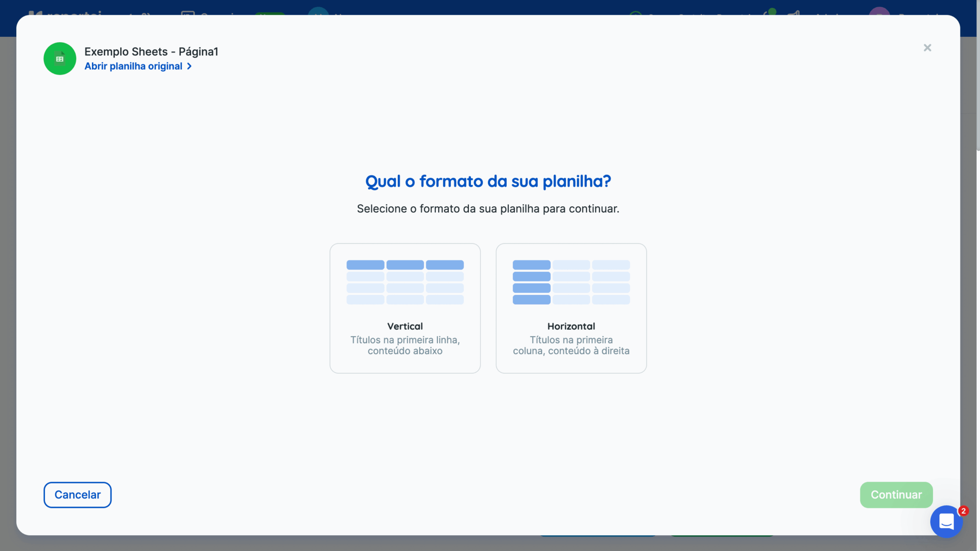
Task: Click the panel icon left of the Novo badge
Action: (x=187, y=14)
